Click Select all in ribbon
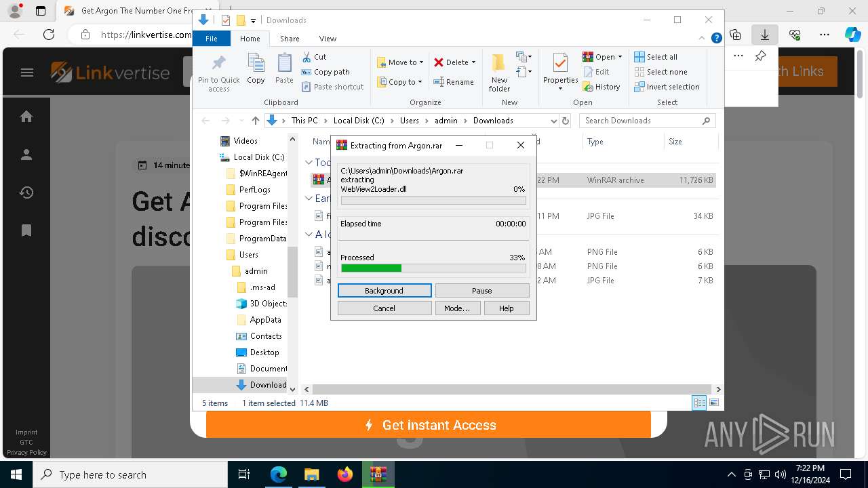This screenshot has width=868, height=488. [x=656, y=57]
